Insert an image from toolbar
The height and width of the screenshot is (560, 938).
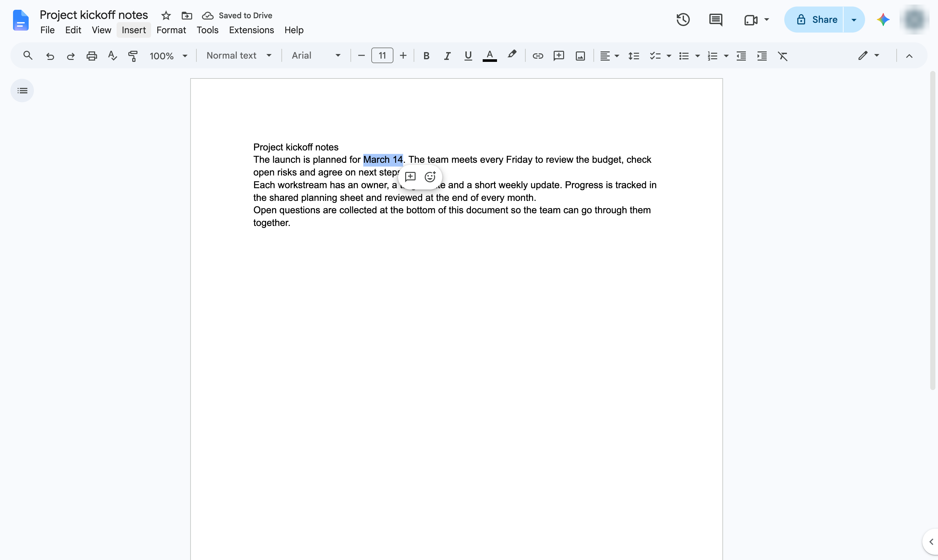click(x=580, y=56)
